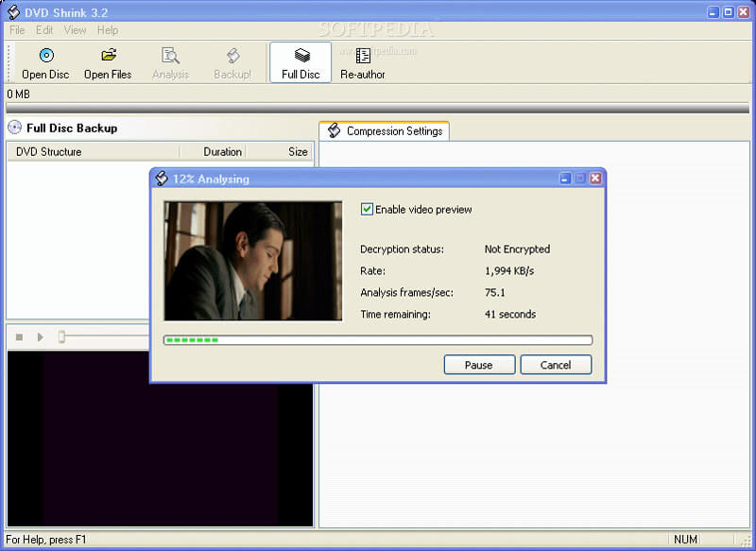Select the Full Disc mode icon
The width and height of the screenshot is (756, 551).
point(300,62)
